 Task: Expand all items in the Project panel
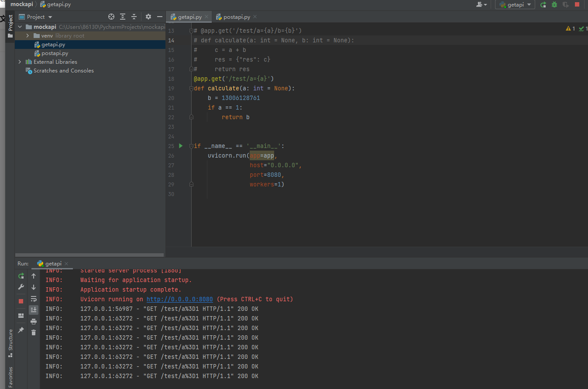pos(123,17)
